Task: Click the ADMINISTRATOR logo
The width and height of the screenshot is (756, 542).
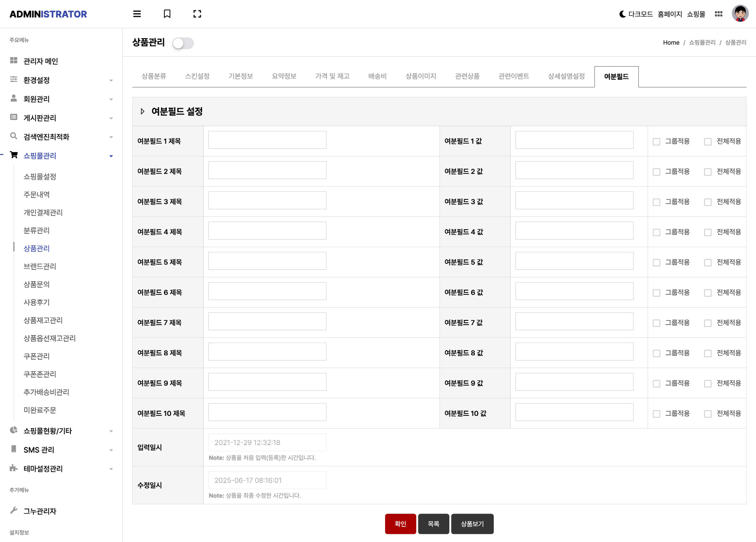Action: tap(48, 14)
